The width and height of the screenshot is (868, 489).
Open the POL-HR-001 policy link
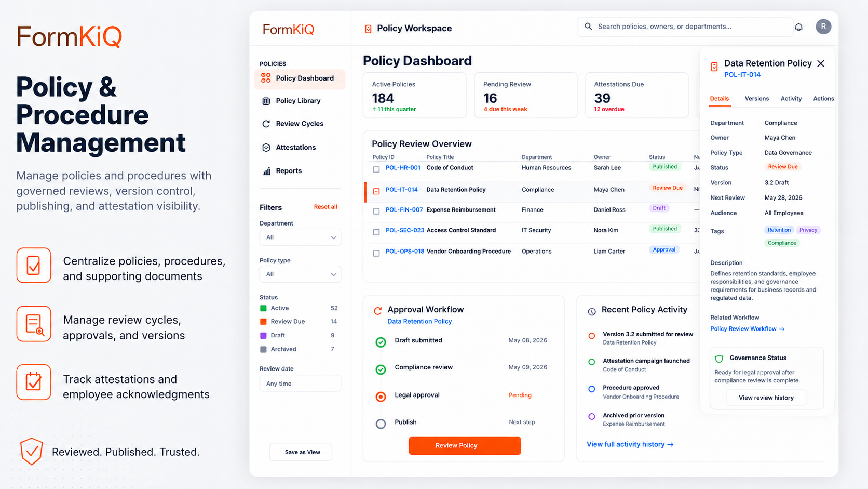(x=403, y=168)
